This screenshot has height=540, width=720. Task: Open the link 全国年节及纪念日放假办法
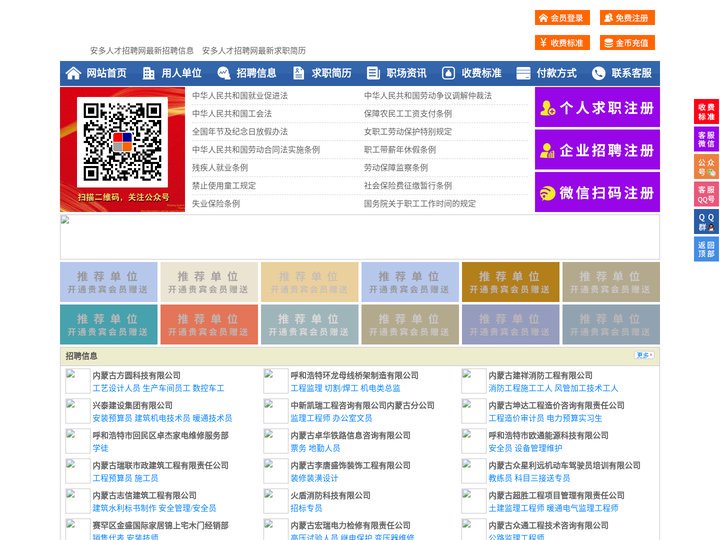[240, 131]
